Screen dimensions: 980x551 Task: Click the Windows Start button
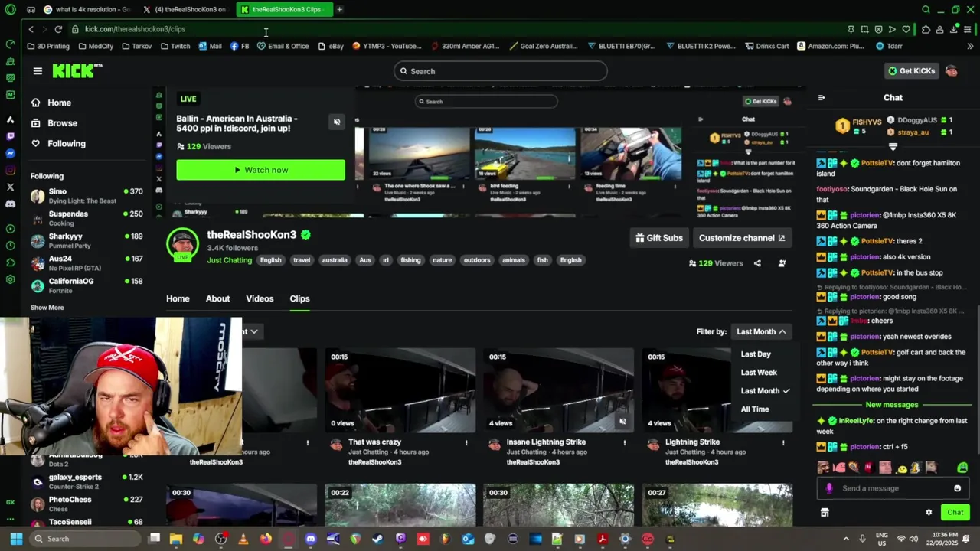(x=16, y=539)
